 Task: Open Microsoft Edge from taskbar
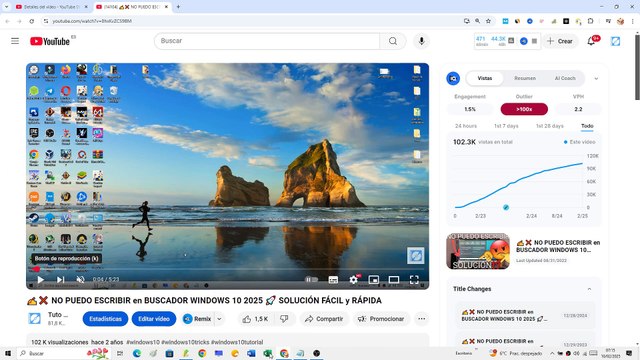[x=137, y=353]
